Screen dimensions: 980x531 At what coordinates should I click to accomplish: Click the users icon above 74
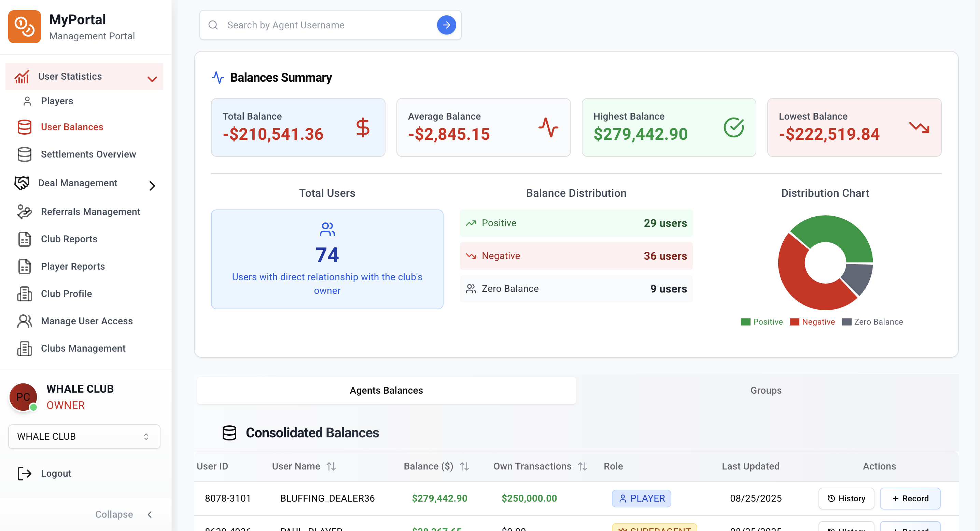(x=327, y=229)
